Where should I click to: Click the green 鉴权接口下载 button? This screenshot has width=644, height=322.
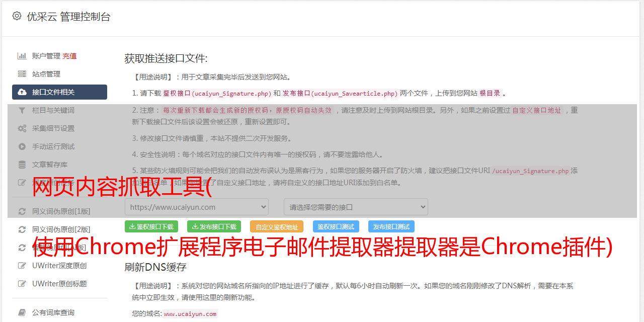(x=151, y=226)
